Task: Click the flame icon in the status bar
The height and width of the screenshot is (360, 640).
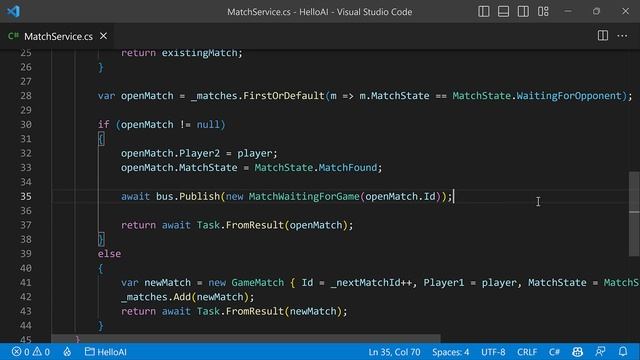Action: pos(67,352)
